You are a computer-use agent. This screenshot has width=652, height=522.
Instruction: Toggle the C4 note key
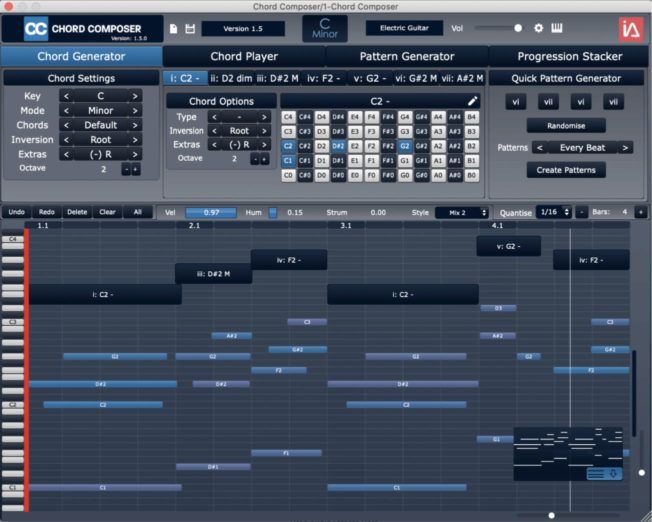[288, 117]
